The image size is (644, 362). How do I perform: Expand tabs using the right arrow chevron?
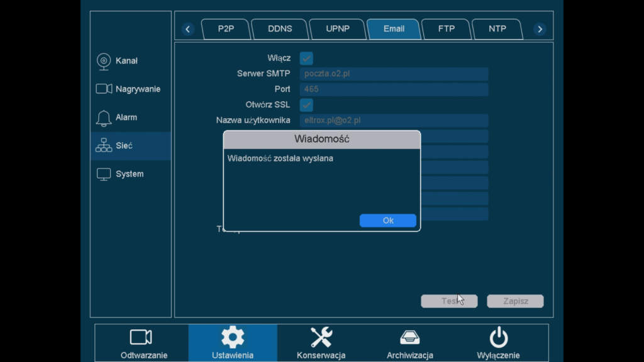pos(540,28)
